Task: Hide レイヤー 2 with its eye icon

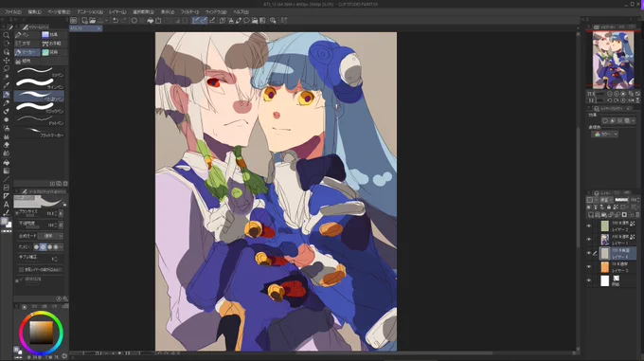Action: (x=589, y=226)
